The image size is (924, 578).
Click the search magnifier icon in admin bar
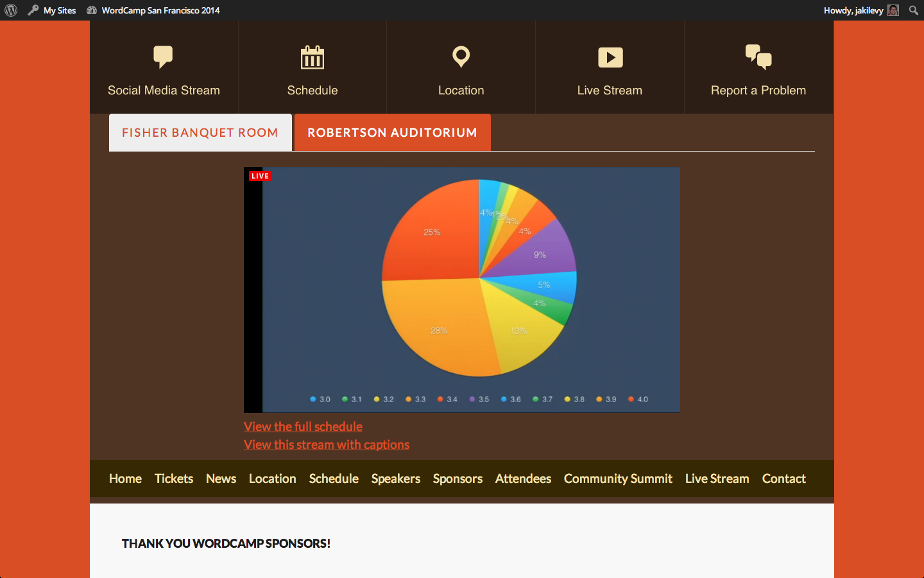(913, 10)
